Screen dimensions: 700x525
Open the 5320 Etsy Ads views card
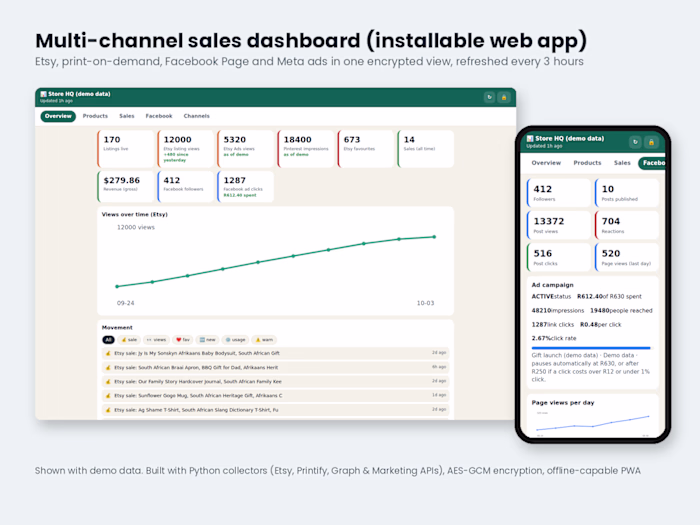(246, 149)
